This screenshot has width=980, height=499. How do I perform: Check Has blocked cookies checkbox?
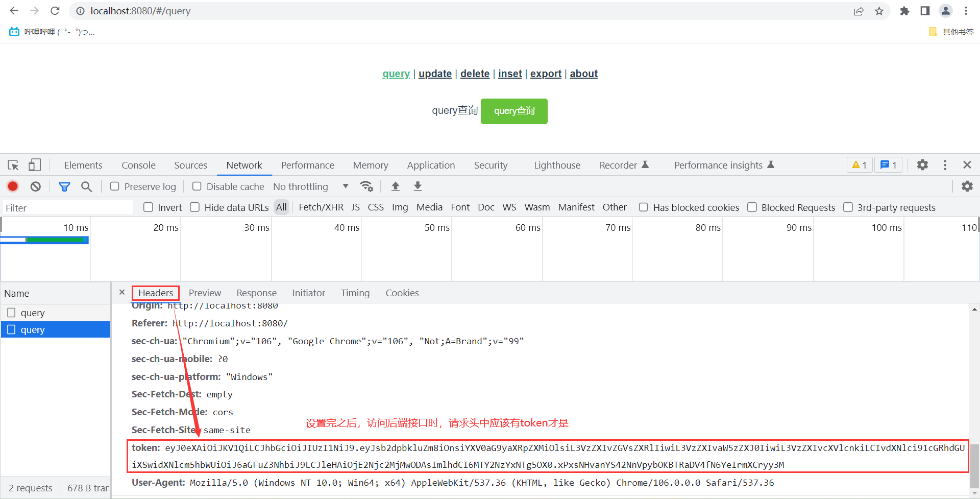tap(644, 207)
